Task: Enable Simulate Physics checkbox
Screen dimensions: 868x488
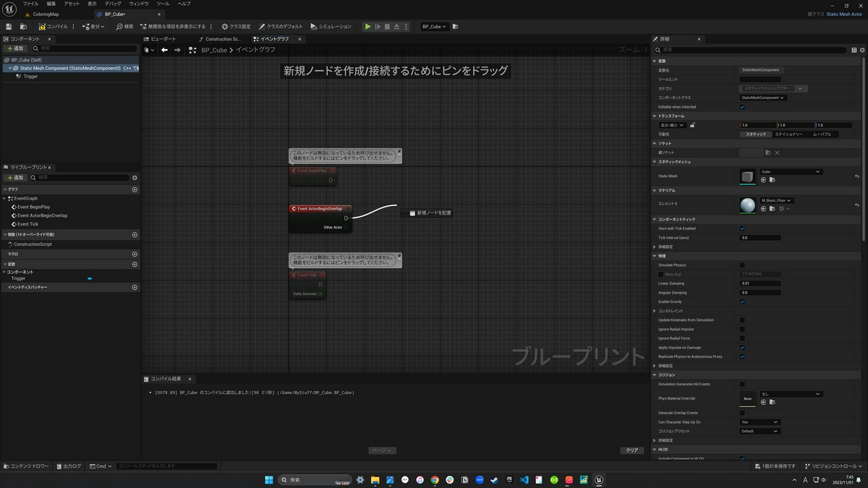Action: [742, 265]
